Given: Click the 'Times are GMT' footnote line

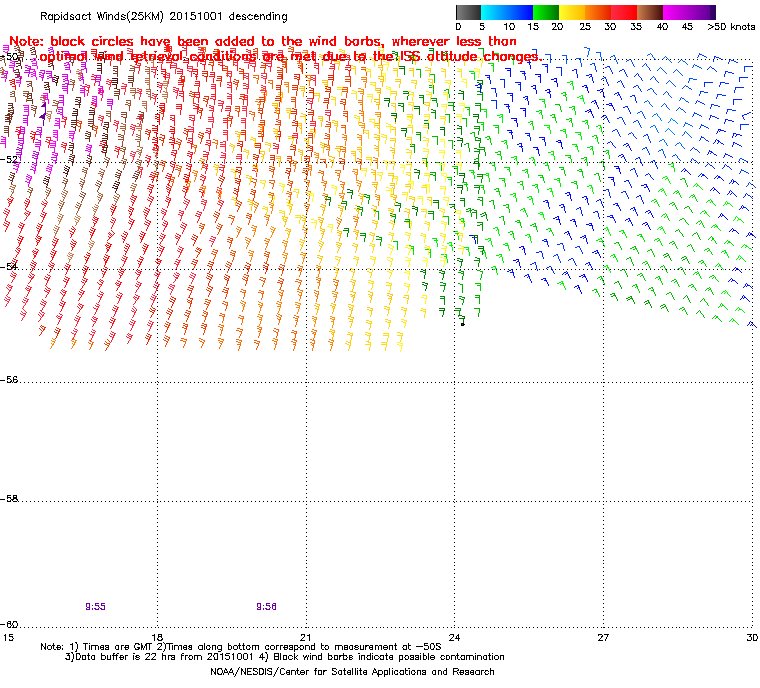Looking at the screenshot, I should tap(241, 647).
